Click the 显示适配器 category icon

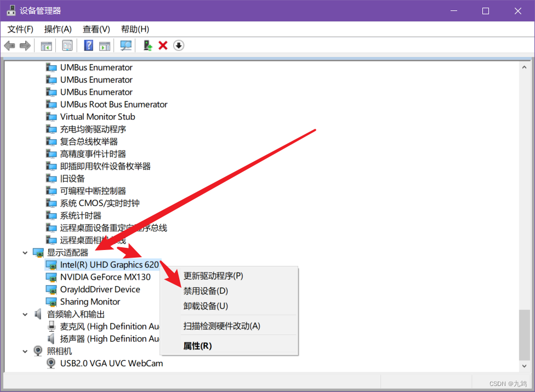[x=38, y=253]
